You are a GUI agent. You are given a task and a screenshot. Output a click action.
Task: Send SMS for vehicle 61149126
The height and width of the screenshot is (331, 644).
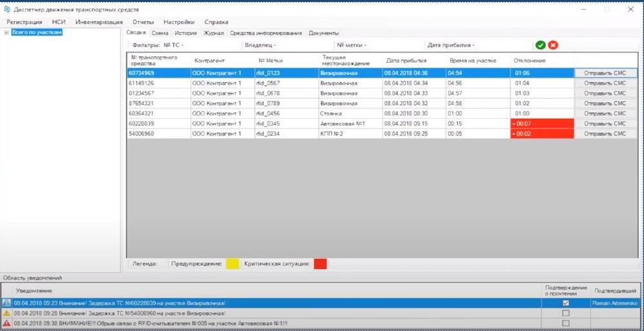(605, 83)
